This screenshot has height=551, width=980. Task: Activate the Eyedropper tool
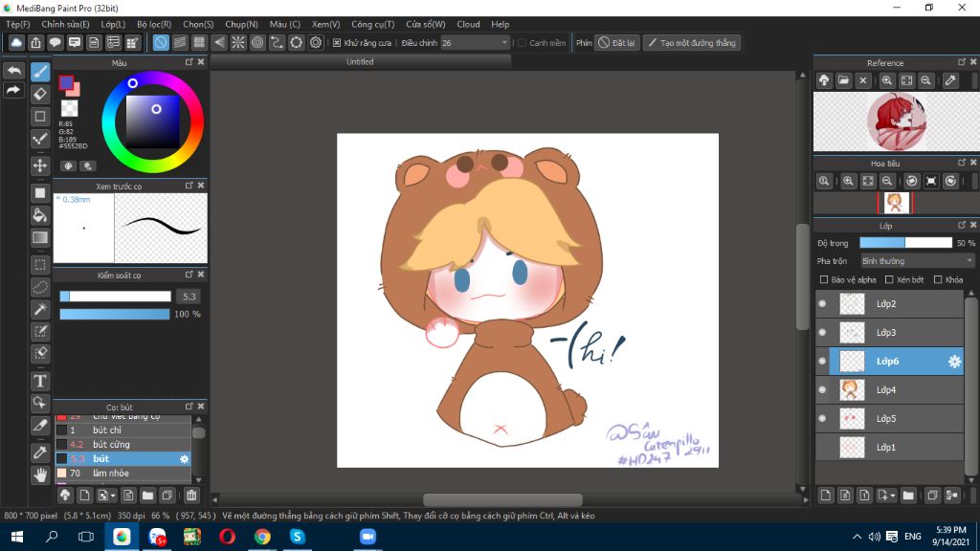point(40,452)
